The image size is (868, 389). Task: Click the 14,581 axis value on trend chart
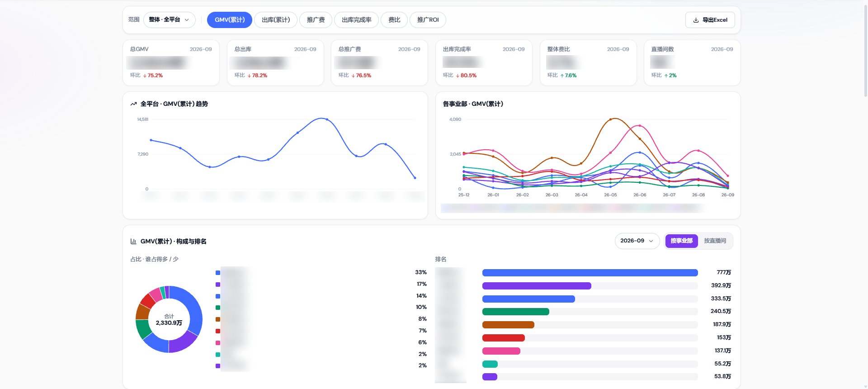(143, 119)
